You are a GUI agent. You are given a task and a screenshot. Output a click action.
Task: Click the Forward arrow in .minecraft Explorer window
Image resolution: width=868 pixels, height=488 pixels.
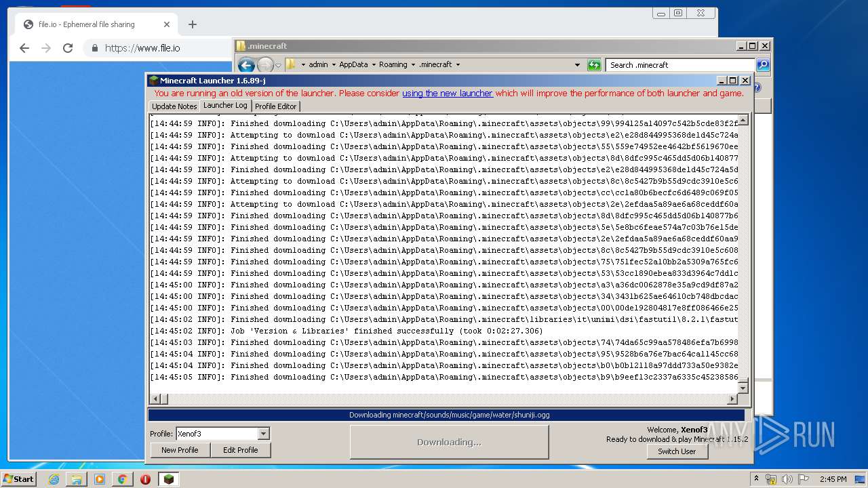(x=265, y=65)
